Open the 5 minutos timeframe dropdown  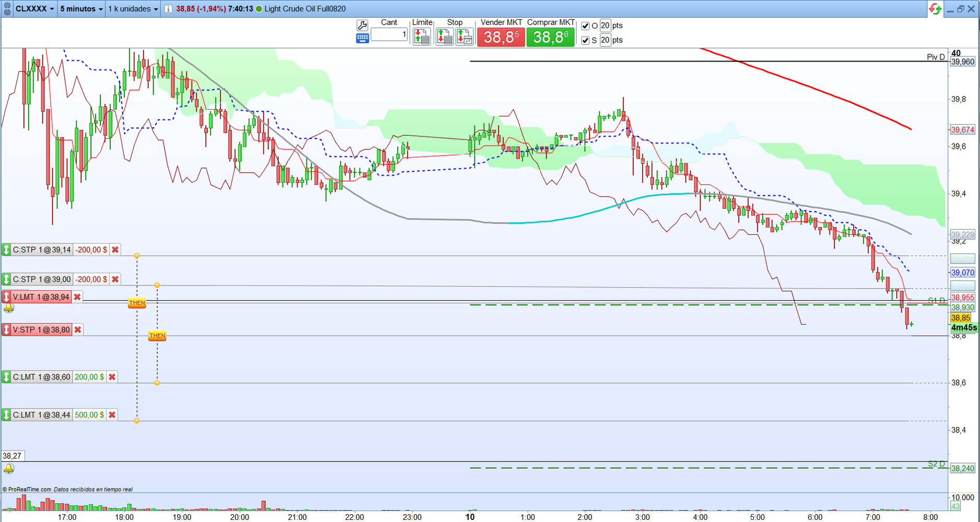point(81,9)
